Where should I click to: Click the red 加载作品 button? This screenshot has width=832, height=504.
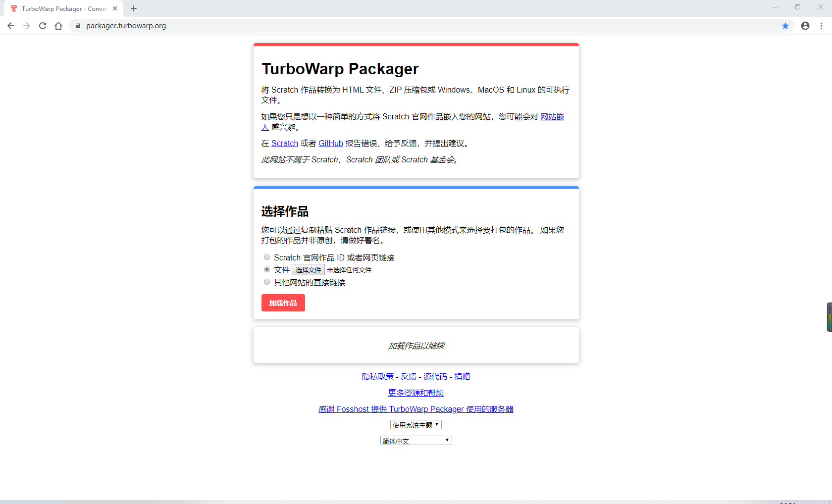point(283,303)
